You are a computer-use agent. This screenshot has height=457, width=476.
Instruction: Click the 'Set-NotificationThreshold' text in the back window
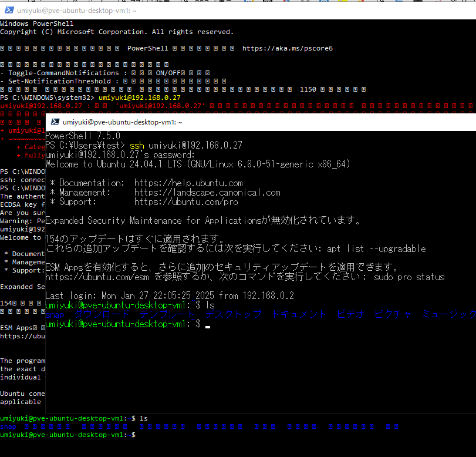coord(59,81)
